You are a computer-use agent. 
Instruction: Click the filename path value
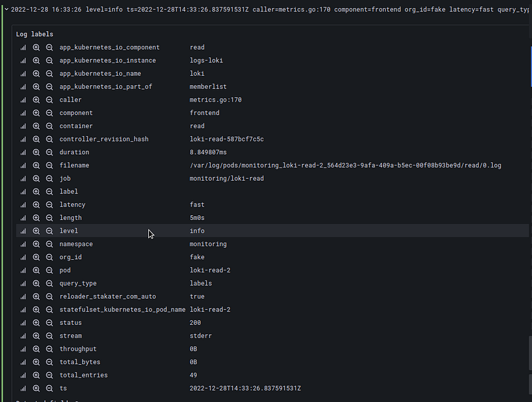click(x=345, y=165)
